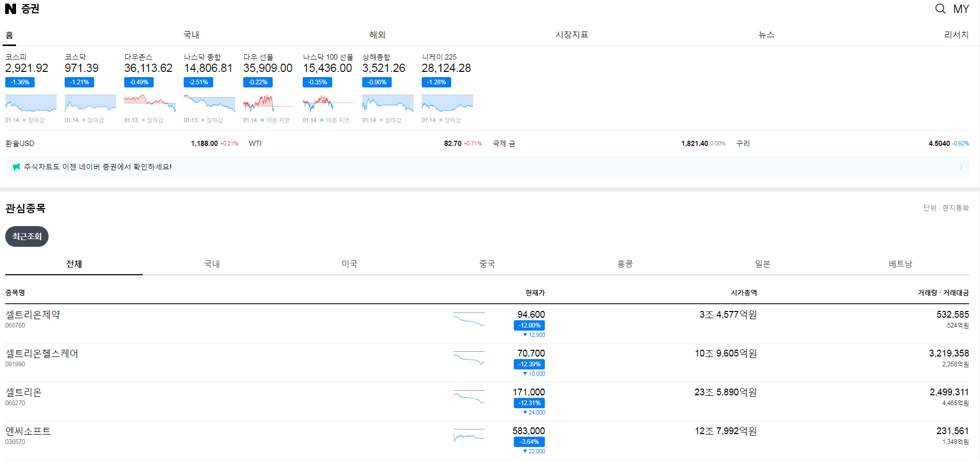Open the 상해종합 chart thumbnail
Viewport: 980px width, 461px height.
click(x=388, y=103)
